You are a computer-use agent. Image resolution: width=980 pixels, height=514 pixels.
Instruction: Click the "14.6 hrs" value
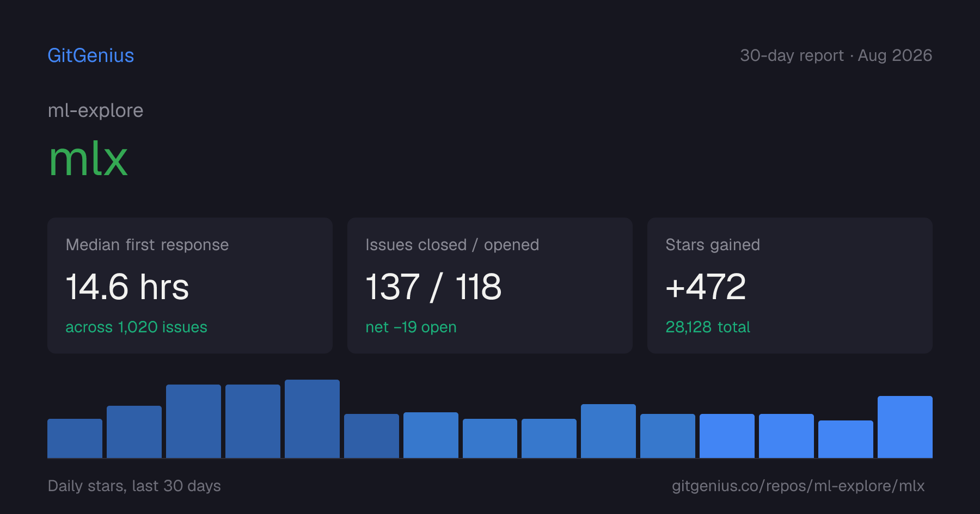127,287
